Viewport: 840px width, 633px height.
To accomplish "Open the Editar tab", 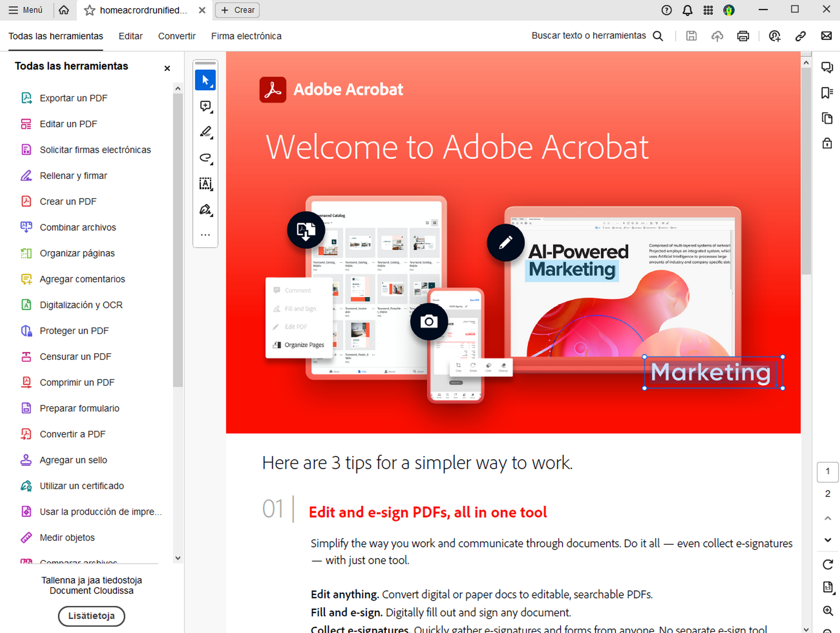I will click(x=131, y=36).
